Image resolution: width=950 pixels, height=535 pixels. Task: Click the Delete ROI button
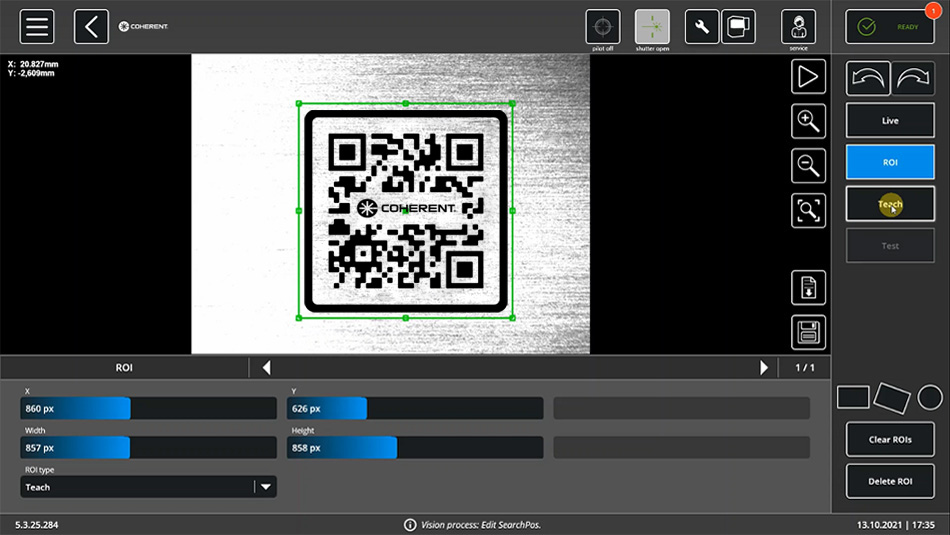tap(890, 481)
